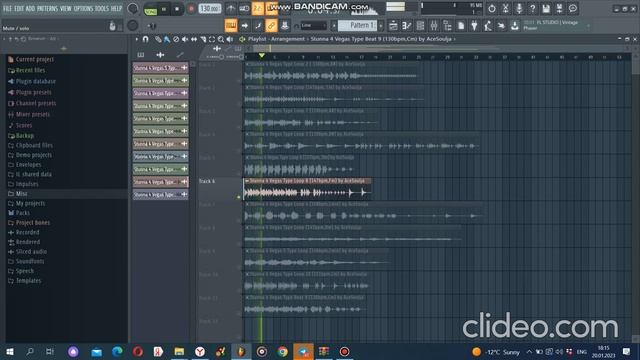640x360 pixels.
Task: Select the playlist Paint brush tool
Action: (167, 39)
